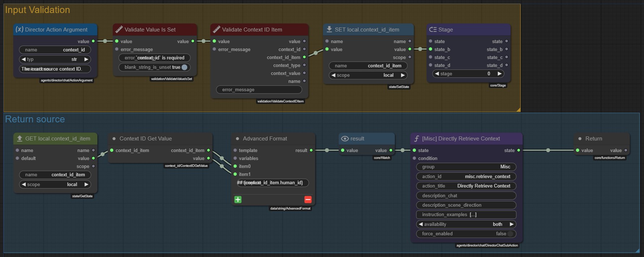Click the green plus icon in Advanced Format
644x257 pixels.
238,199
